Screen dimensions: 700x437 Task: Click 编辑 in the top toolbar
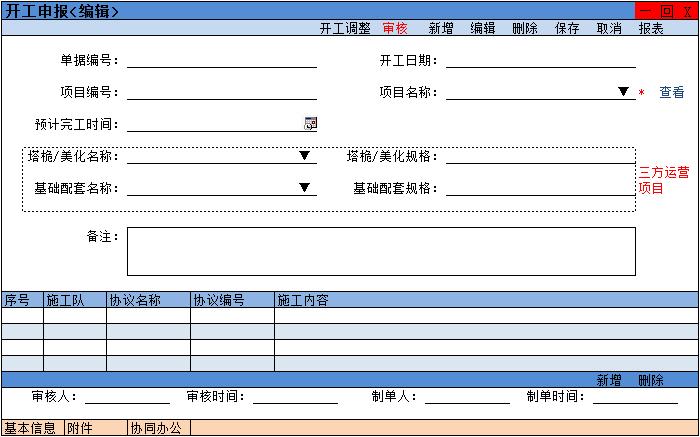click(x=483, y=28)
